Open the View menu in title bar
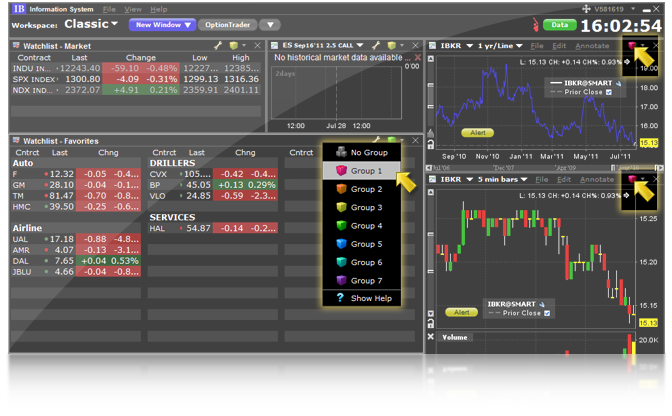This screenshot has width=672, height=416. 133,9
